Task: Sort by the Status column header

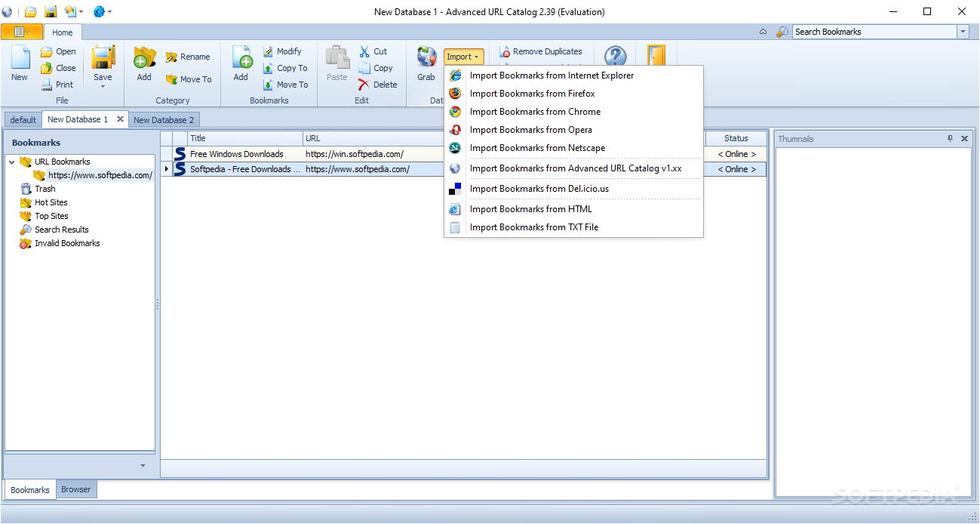Action: pyautogui.click(x=736, y=138)
